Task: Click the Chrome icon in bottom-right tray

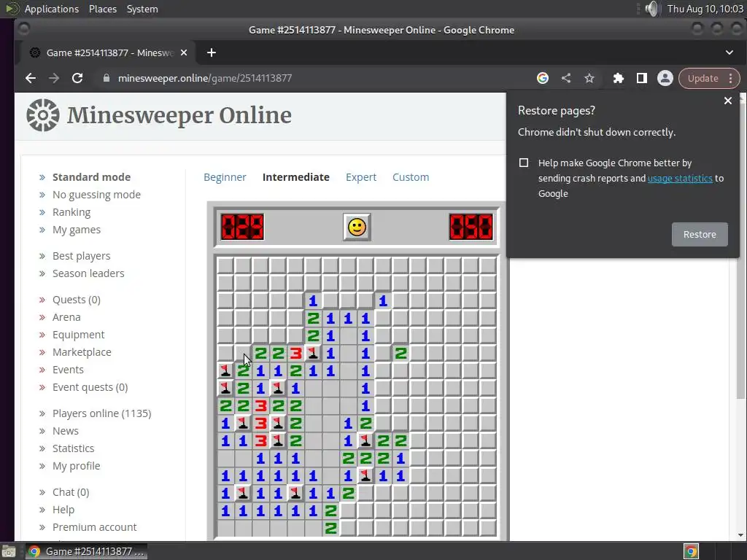Action: pyautogui.click(x=691, y=551)
